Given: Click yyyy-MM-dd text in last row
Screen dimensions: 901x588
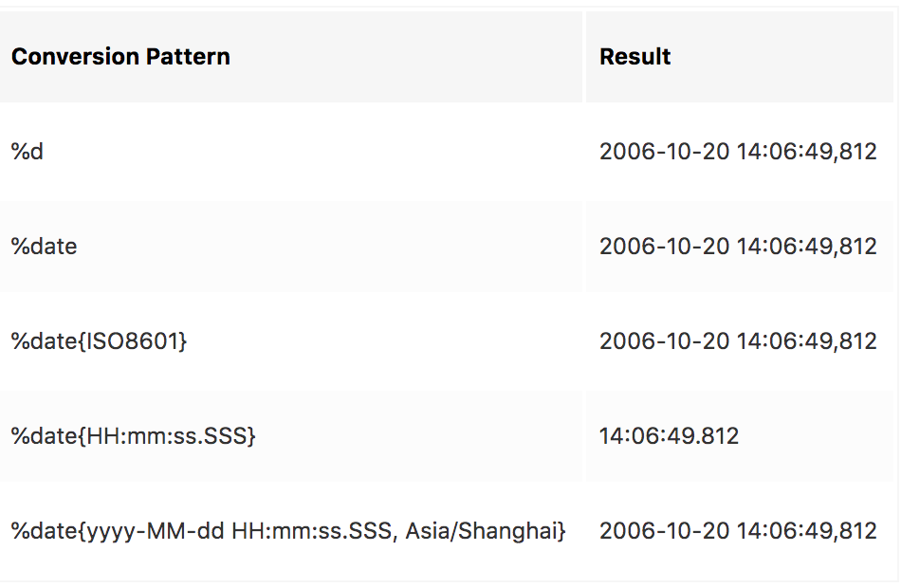Looking at the screenshot, I should [x=156, y=532].
